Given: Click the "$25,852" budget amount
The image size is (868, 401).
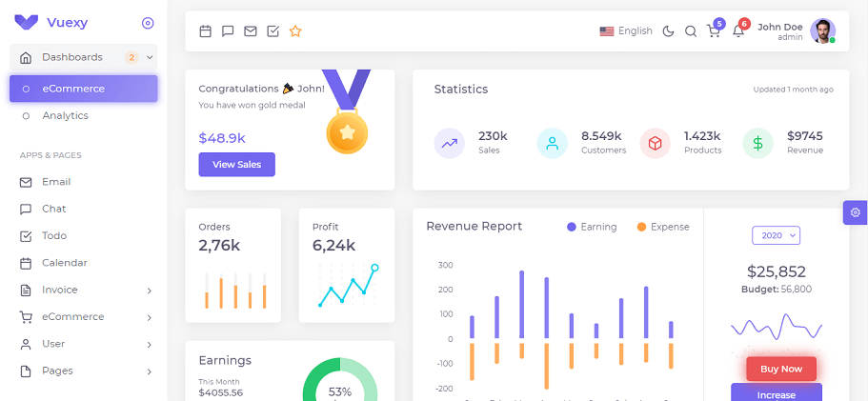Looking at the screenshot, I should click(777, 271).
